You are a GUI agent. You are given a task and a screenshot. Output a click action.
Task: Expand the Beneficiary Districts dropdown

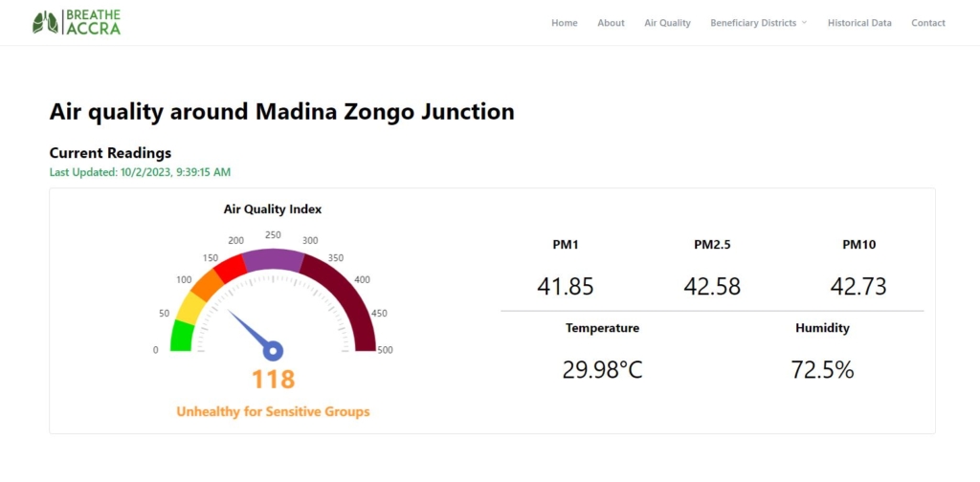click(753, 23)
